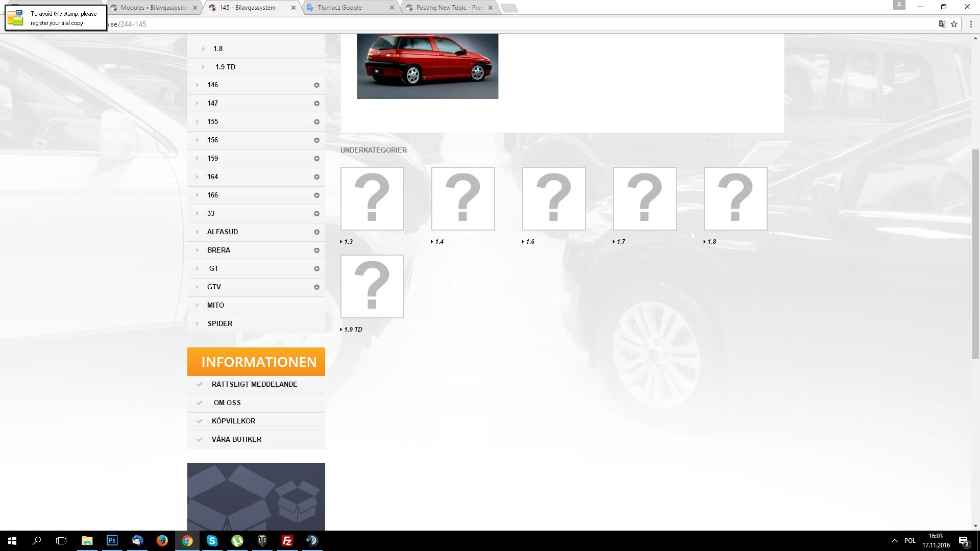980x551 pixels.
Task: Expand the ALFASUD category plus icon
Action: coord(316,232)
